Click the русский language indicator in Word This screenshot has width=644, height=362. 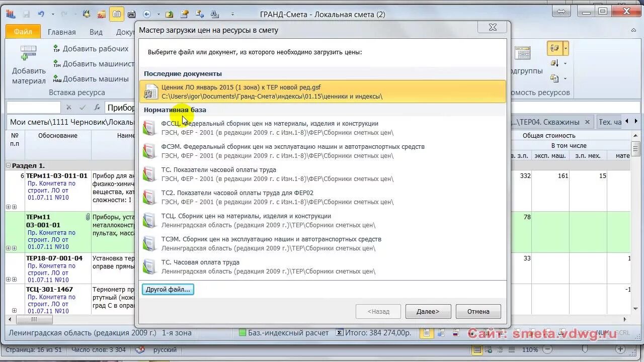(165, 349)
